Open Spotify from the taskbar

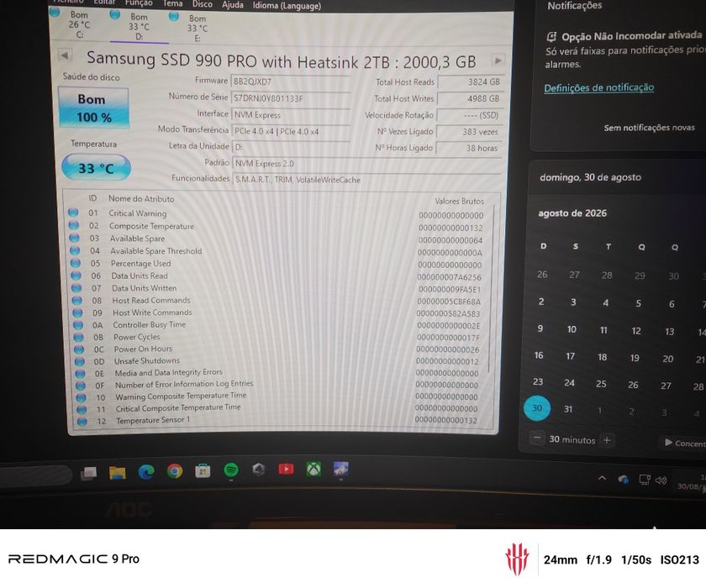(231, 470)
